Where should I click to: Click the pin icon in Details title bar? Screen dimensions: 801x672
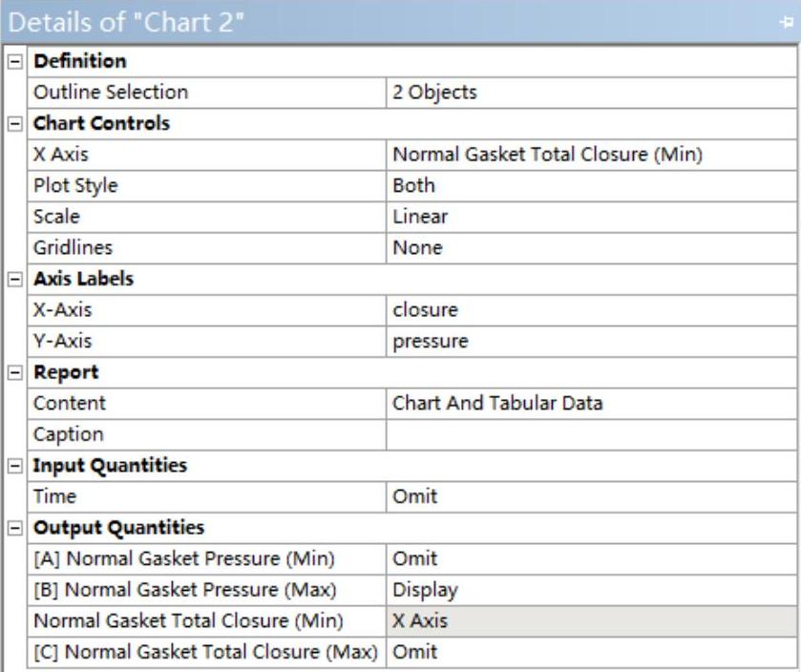[785, 22]
